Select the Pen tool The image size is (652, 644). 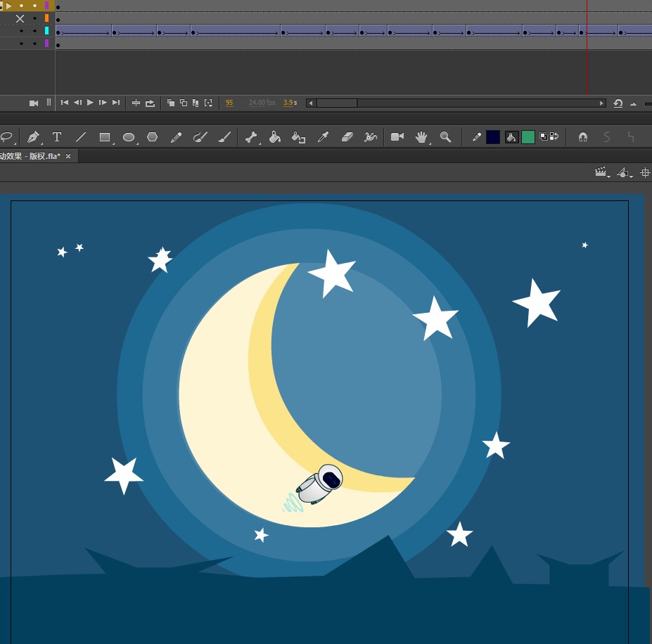pos(33,137)
